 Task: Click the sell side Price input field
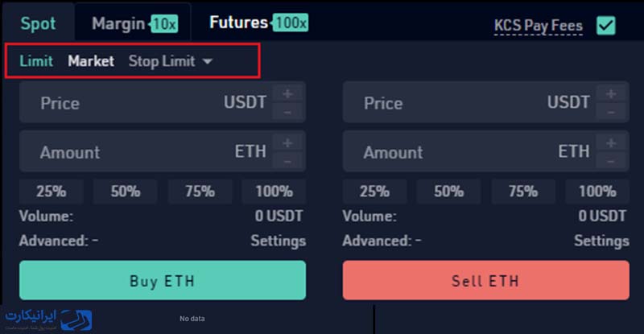[x=469, y=102]
